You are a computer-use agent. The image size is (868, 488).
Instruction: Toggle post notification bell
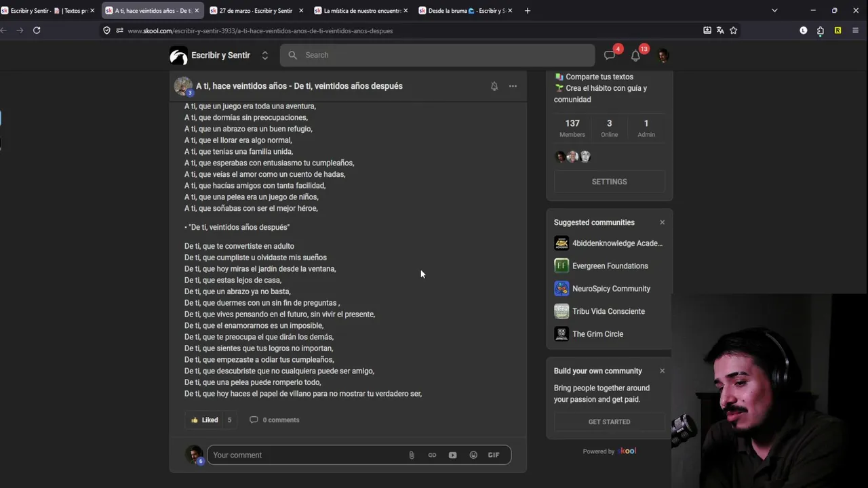click(494, 86)
